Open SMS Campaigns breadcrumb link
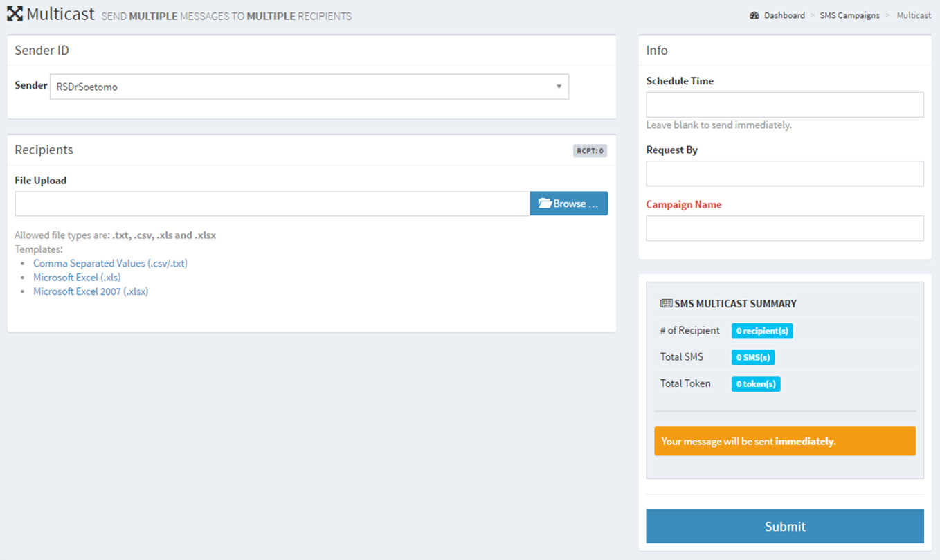 point(849,15)
